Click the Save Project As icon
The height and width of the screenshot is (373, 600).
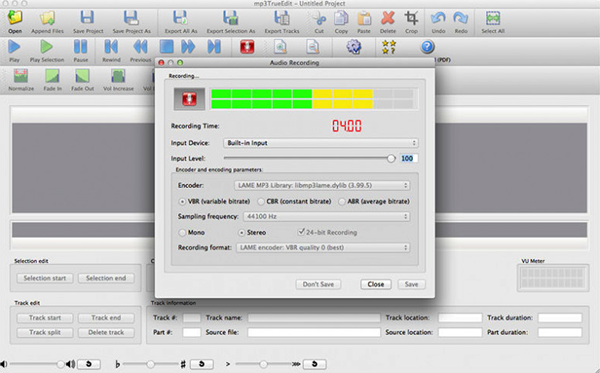(131, 18)
